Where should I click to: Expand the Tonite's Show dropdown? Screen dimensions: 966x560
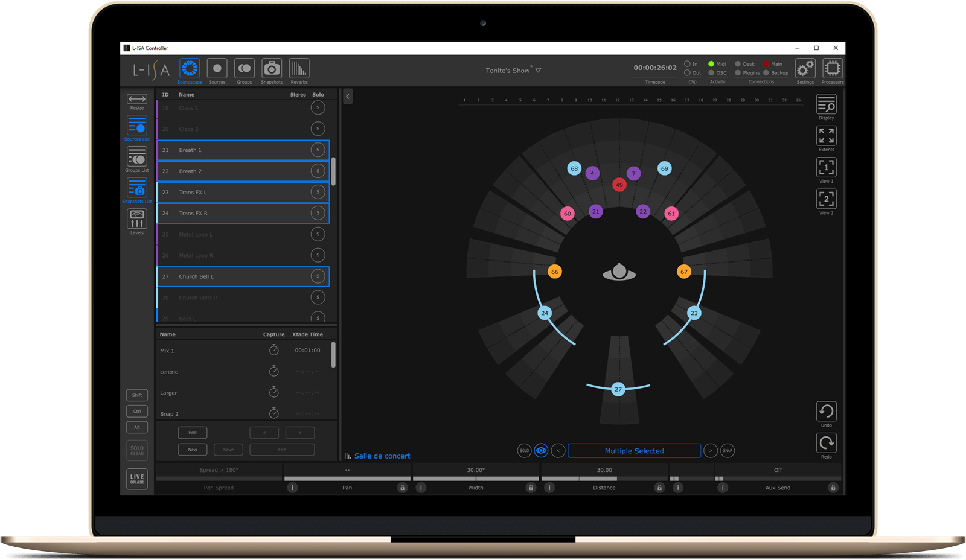coord(538,71)
